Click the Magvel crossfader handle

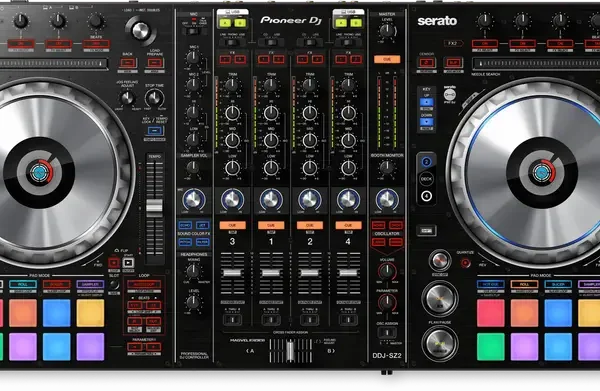290,350
